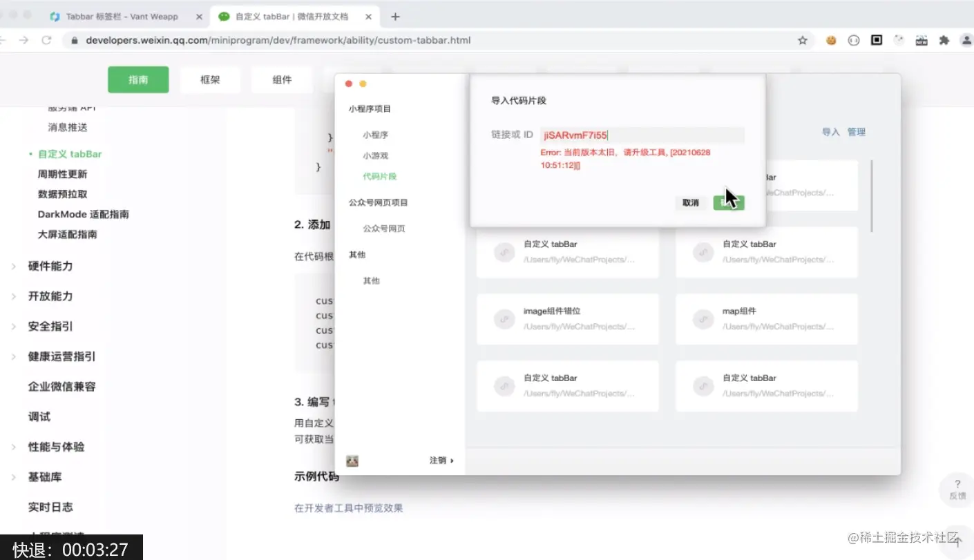This screenshot has width=974, height=560.
Task: Click the user avatar in devtools
Action: (352, 461)
